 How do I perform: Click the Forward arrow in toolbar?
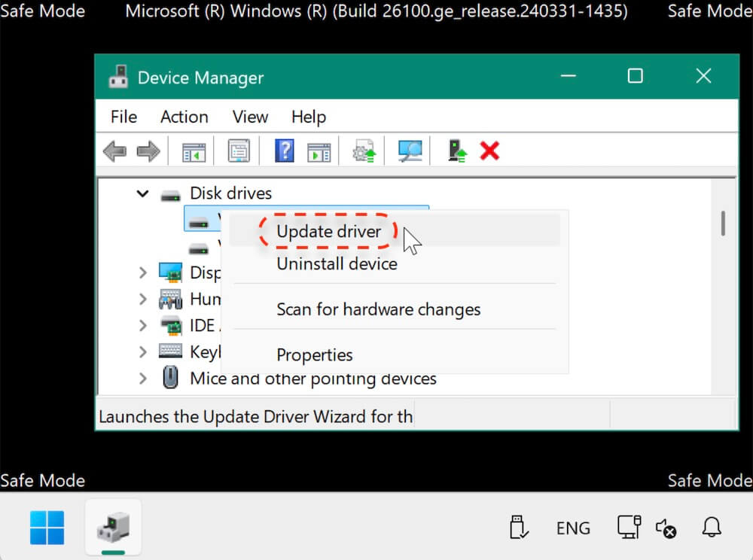[x=148, y=151]
